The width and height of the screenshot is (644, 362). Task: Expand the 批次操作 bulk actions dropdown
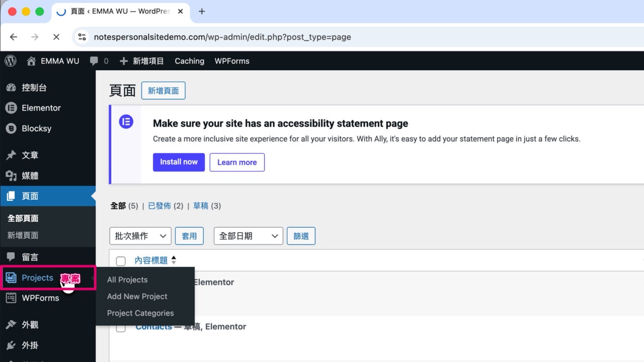point(140,236)
